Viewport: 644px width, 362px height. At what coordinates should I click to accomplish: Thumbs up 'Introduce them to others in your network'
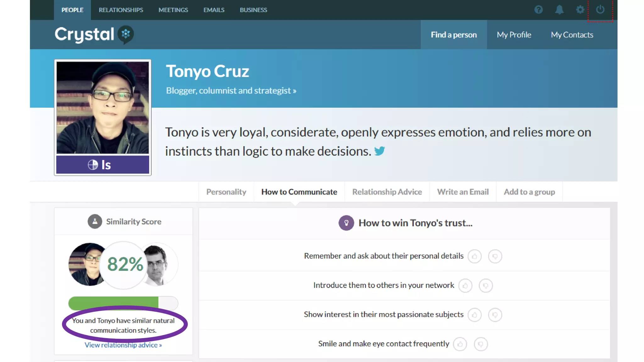tap(465, 286)
